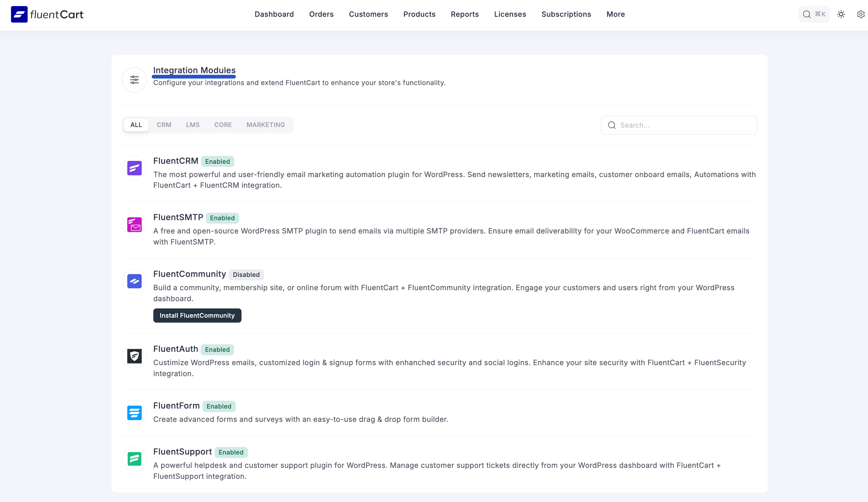Click the FluentSupport green icon
Image resolution: width=868 pixels, height=502 pixels.
coord(134,459)
